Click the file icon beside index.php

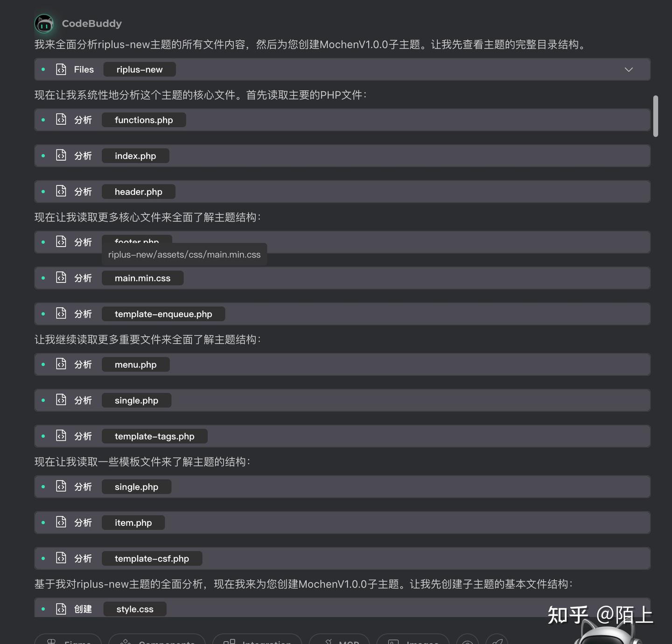pos(61,156)
